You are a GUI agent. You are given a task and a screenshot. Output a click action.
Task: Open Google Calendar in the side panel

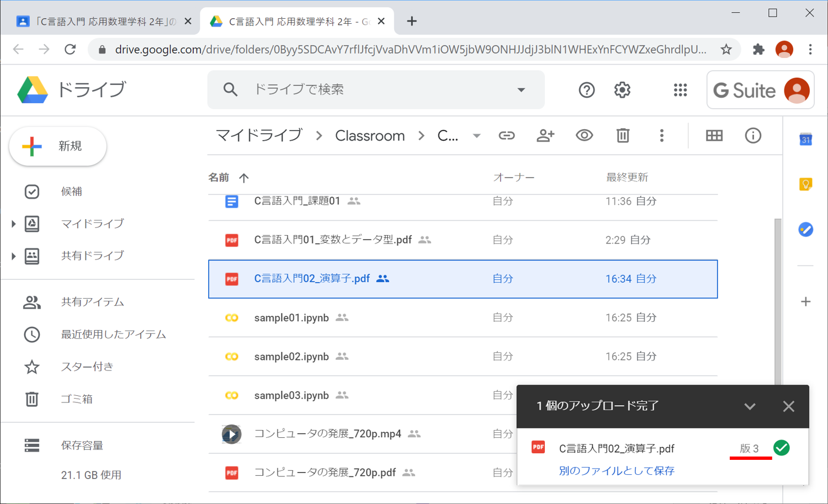click(x=806, y=139)
